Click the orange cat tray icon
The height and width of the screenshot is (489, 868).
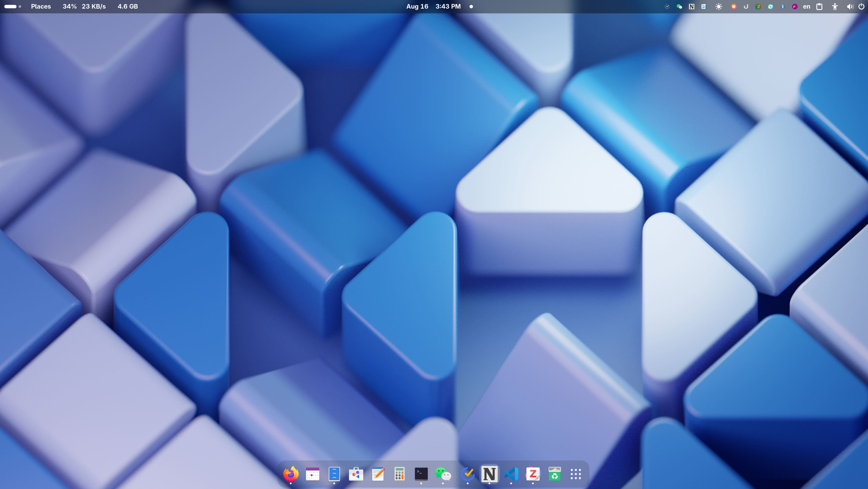[x=734, y=6]
